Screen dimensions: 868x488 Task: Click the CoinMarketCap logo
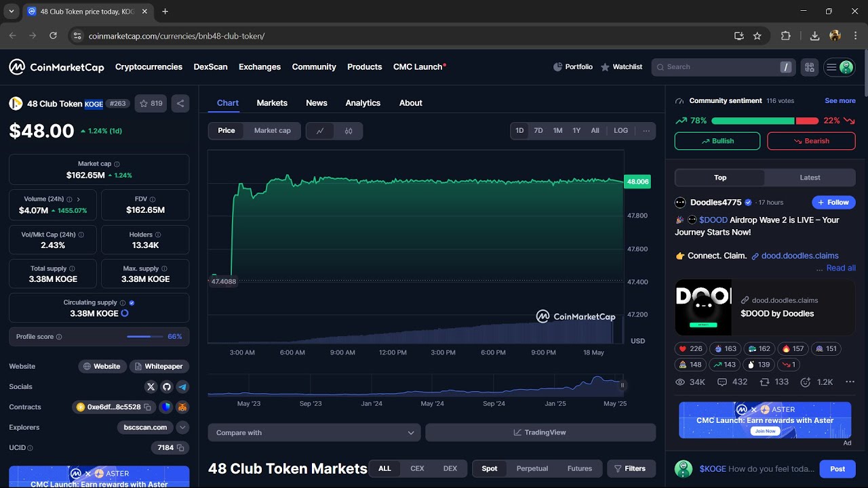56,67
